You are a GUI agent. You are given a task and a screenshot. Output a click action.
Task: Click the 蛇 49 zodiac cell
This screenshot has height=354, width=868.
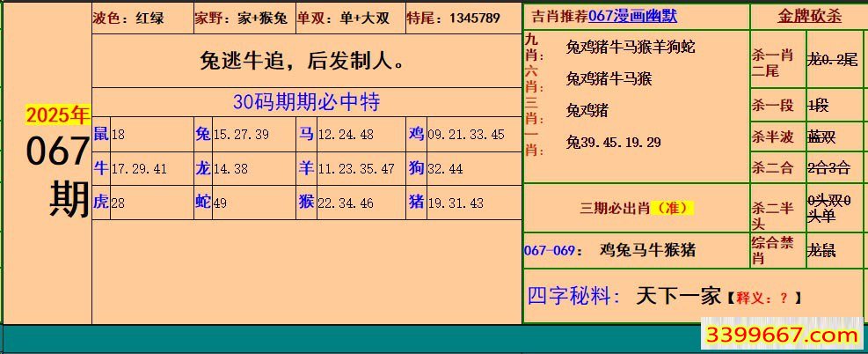click(243, 203)
